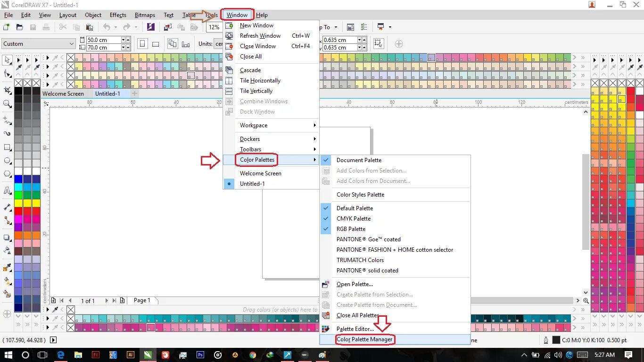The image size is (644, 362).
Task: Click Palette Editor... in the submenu
Action: tap(395, 329)
